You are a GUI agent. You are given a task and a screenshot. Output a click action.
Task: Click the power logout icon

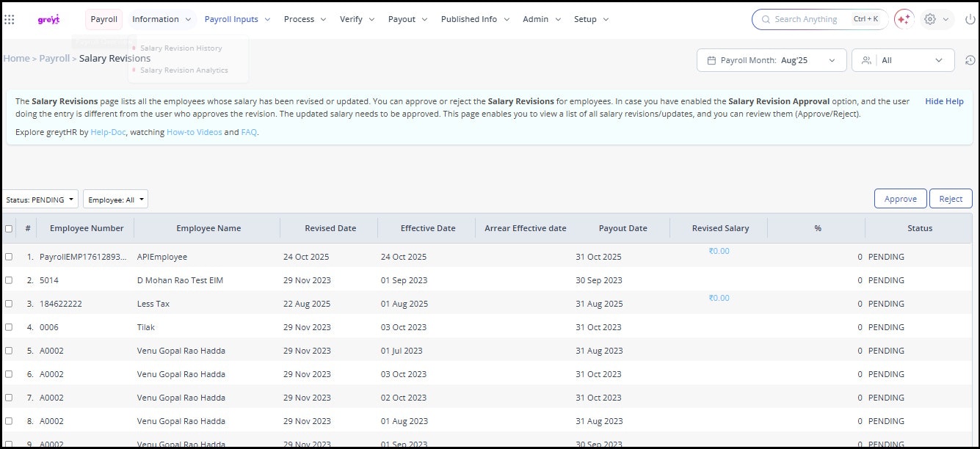[x=970, y=20]
